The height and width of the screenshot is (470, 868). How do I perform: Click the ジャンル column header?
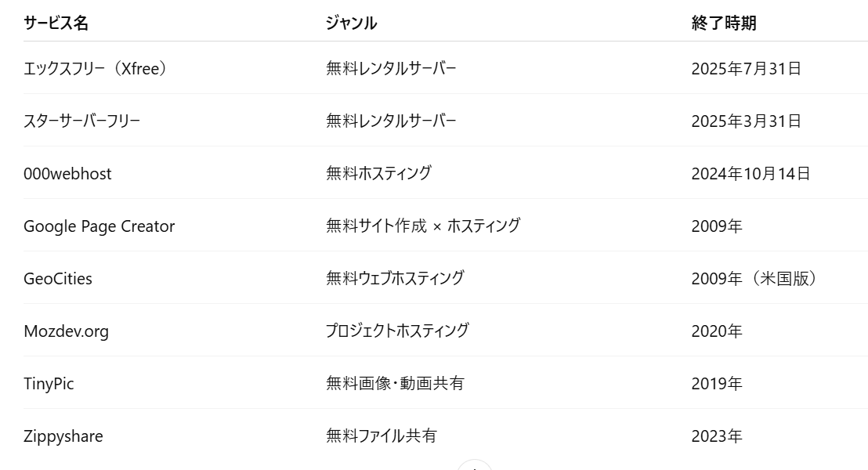pyautogui.click(x=351, y=23)
